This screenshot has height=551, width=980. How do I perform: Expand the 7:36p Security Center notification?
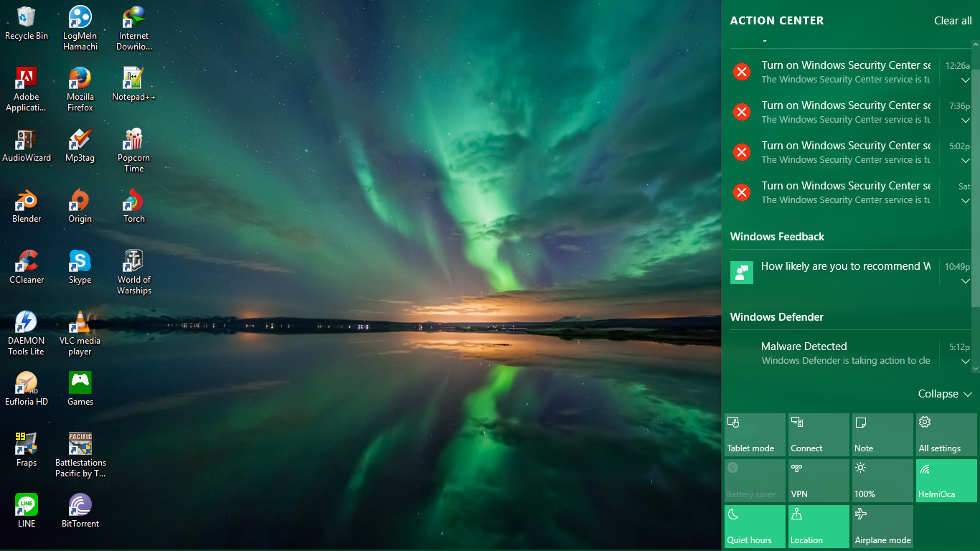(x=966, y=121)
